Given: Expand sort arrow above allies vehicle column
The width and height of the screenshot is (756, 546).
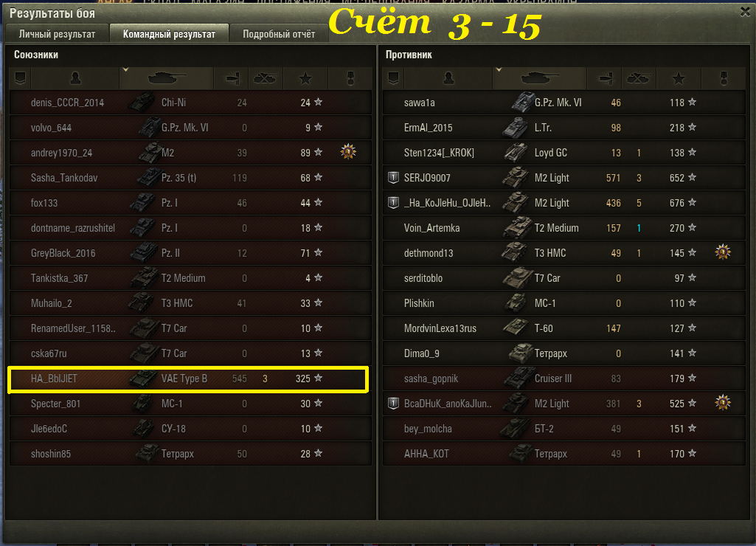Looking at the screenshot, I should click(x=125, y=70).
